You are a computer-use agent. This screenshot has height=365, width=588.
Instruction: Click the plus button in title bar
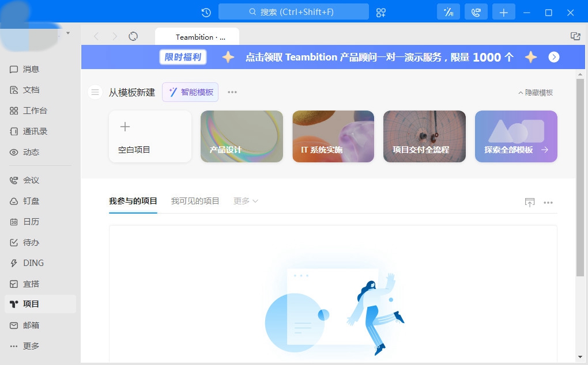point(503,12)
